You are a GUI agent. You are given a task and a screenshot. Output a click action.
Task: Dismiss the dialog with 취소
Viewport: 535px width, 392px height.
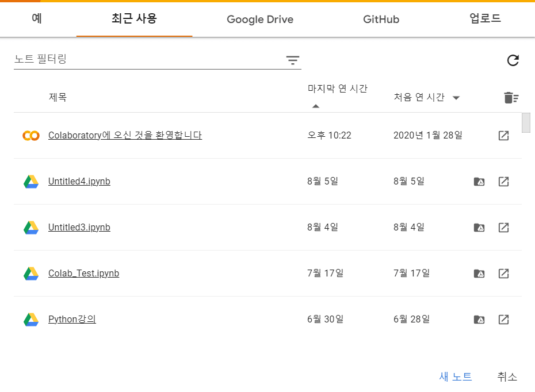[x=507, y=376]
